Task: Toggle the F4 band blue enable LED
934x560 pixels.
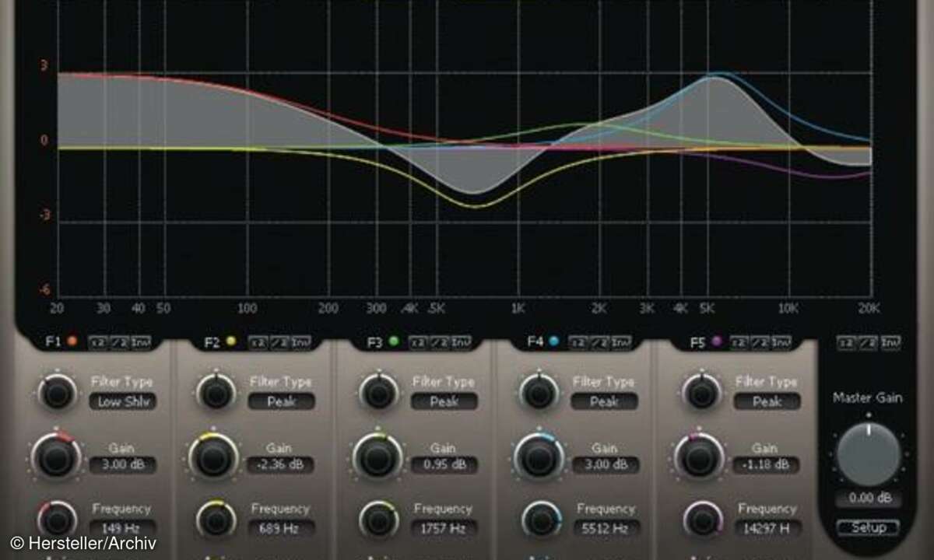Action: click(x=553, y=341)
